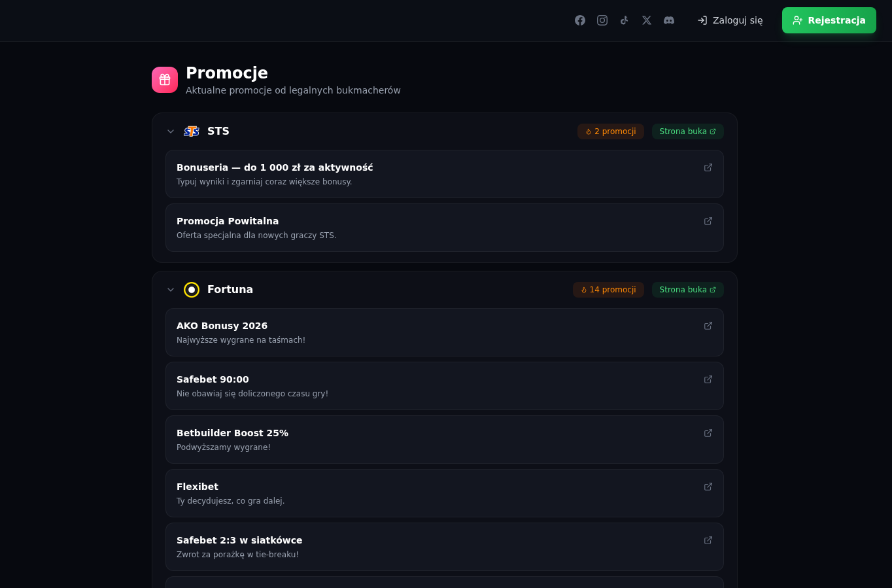Click external link icon on Flexibet

(x=708, y=487)
